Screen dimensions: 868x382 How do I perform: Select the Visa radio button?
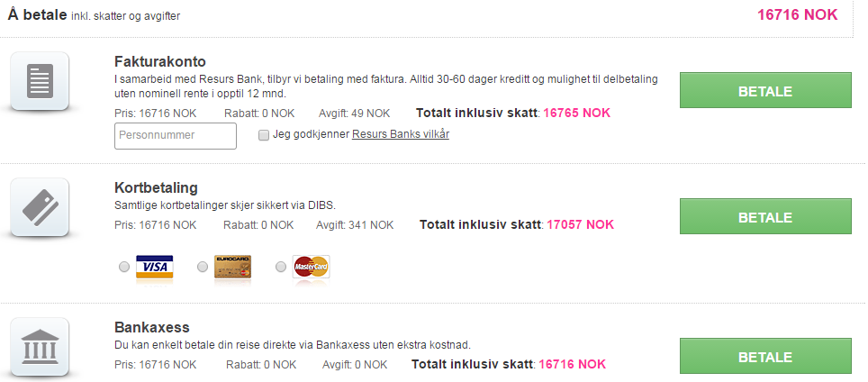(124, 267)
